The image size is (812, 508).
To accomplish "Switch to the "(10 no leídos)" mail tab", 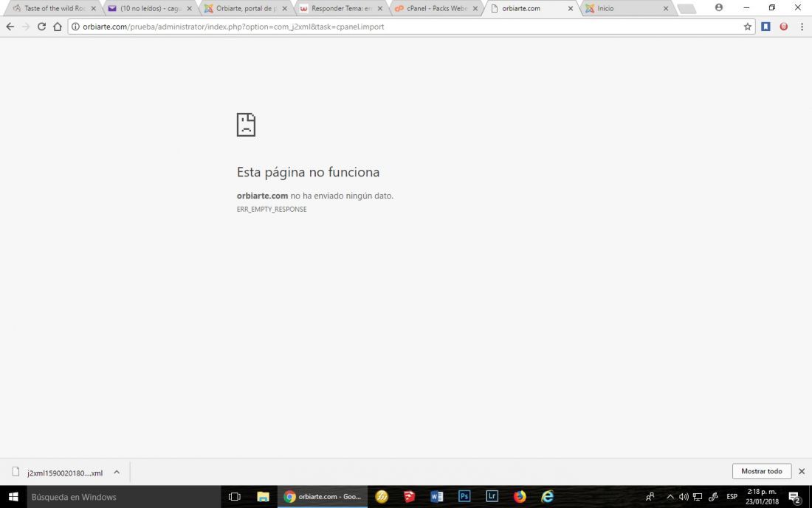I will click(150, 8).
